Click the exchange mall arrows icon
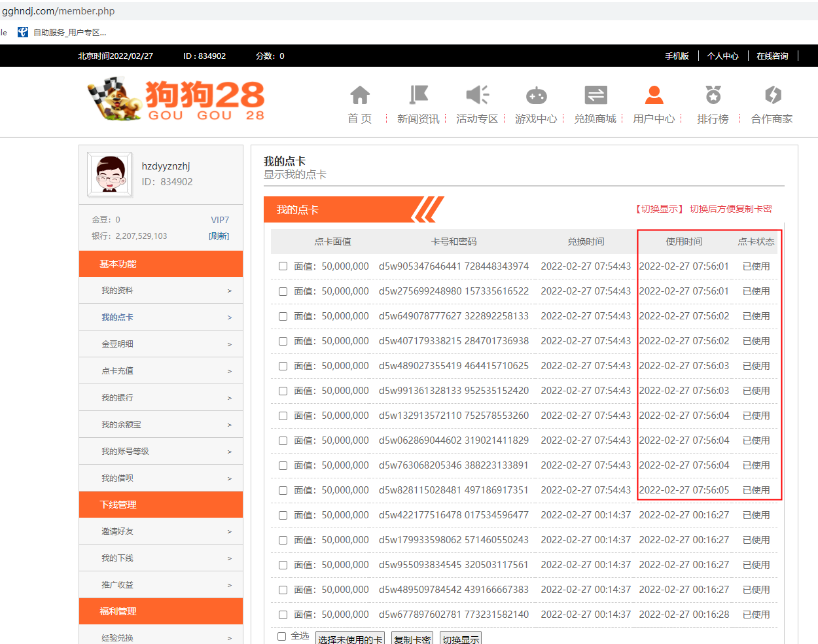This screenshot has width=818, height=644. click(595, 96)
